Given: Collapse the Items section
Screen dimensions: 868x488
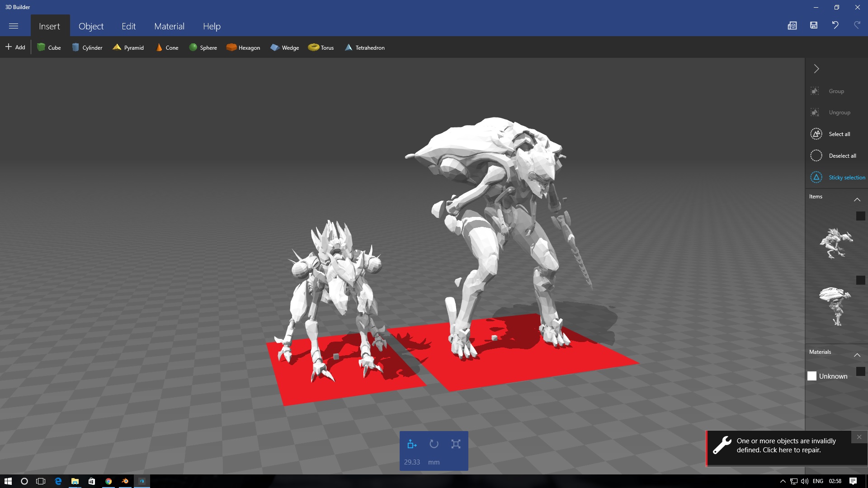Looking at the screenshot, I should click(x=857, y=199).
